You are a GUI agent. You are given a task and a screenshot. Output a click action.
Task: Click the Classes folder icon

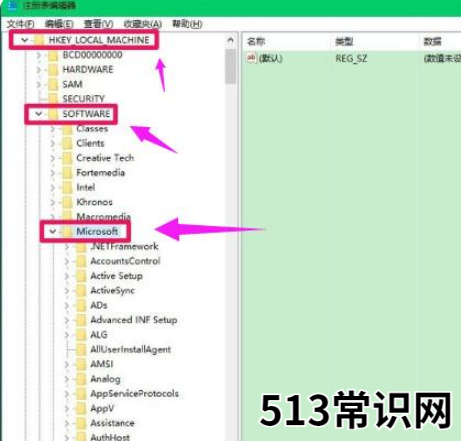click(x=67, y=129)
